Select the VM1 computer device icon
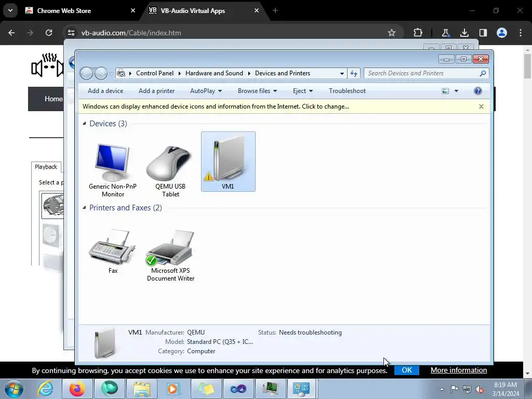Screen dimensions: 532x399 pos(228,162)
